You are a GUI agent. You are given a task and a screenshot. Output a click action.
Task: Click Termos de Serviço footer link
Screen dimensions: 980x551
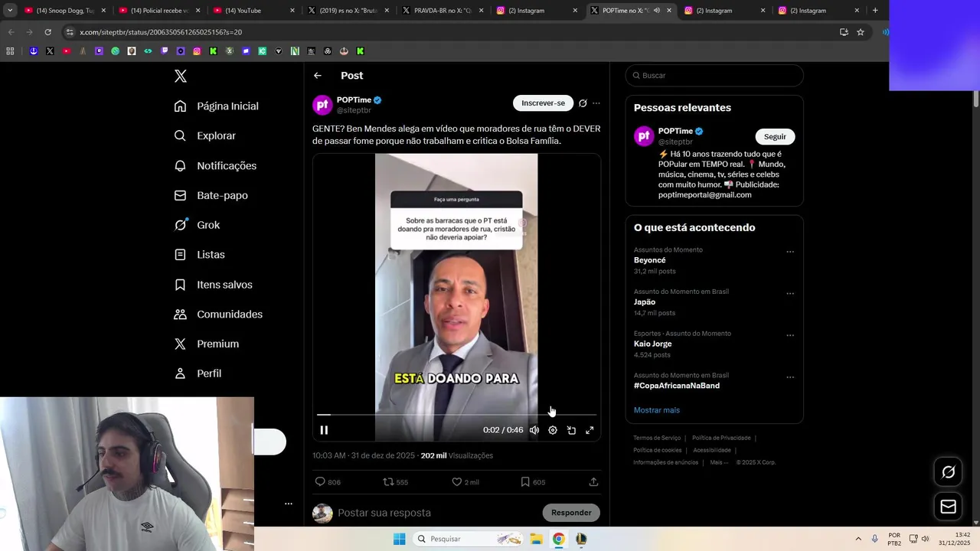(657, 438)
